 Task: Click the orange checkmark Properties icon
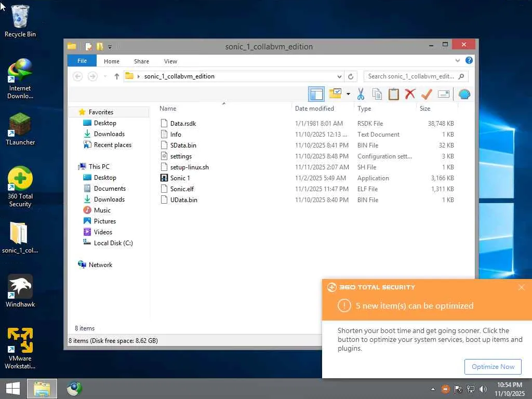pos(427,94)
